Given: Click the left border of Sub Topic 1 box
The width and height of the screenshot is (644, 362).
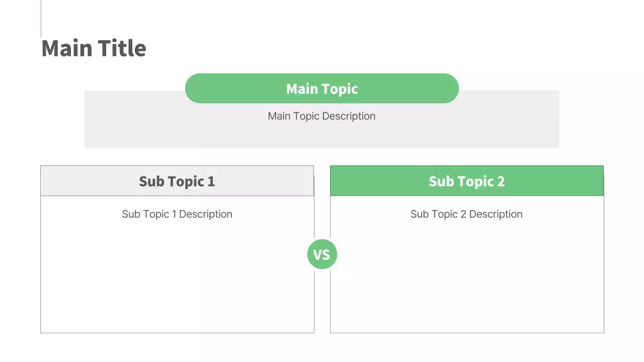Looking at the screenshot, I should pos(41,261).
